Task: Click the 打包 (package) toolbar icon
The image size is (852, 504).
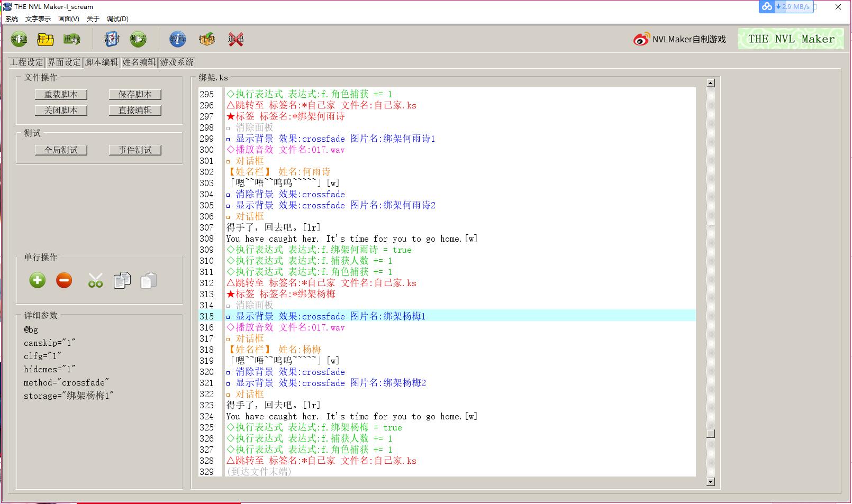Action: tap(207, 39)
